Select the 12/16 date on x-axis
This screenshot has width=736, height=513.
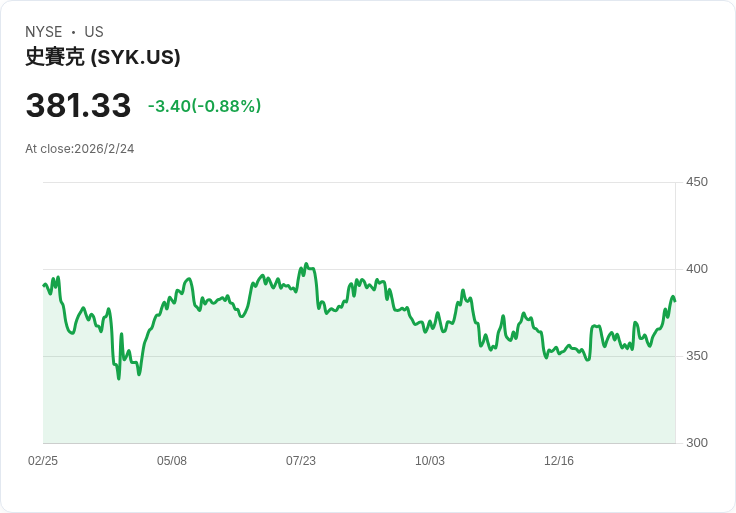(x=559, y=461)
